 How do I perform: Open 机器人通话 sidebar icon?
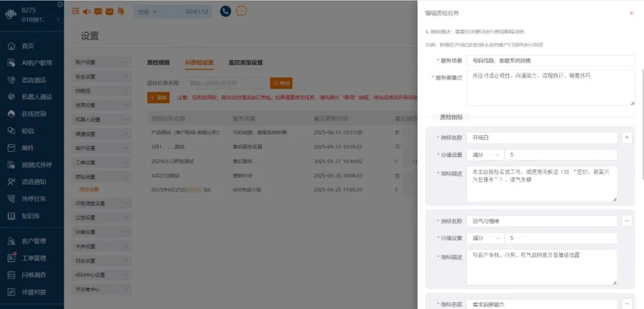[x=11, y=97]
